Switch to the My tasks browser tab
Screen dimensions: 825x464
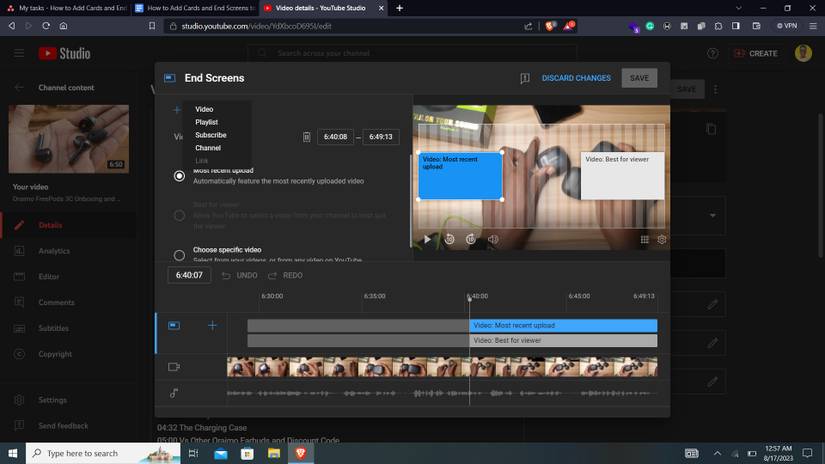(x=67, y=8)
